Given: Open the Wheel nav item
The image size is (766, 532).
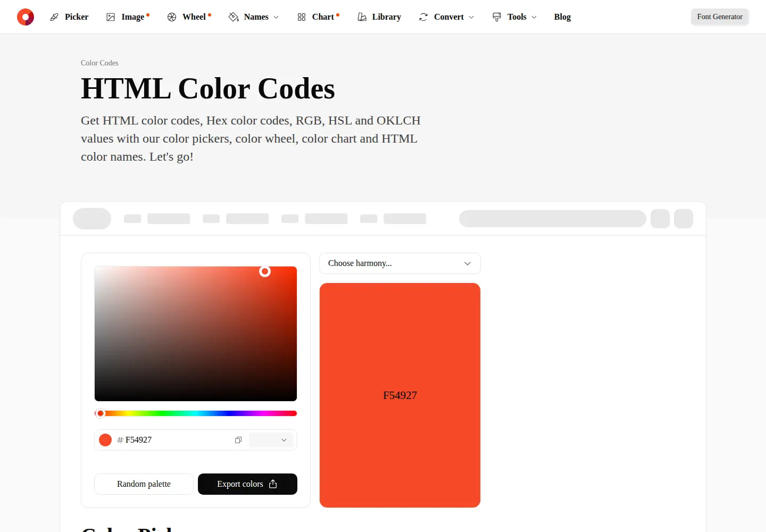Looking at the screenshot, I should click(189, 17).
